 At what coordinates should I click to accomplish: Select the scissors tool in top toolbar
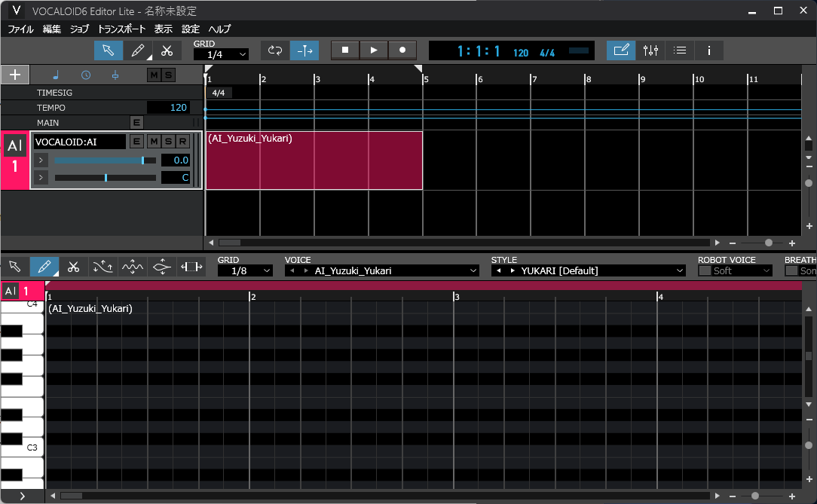(167, 50)
